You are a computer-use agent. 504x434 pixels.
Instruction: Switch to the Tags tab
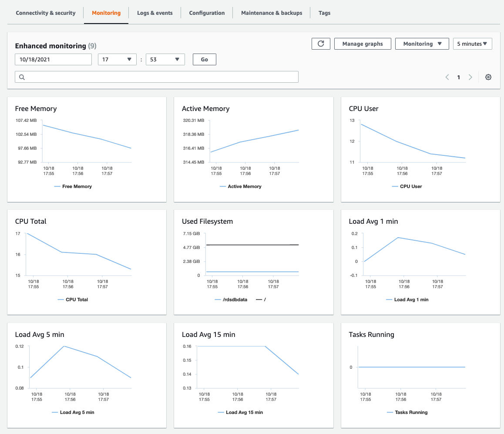(x=324, y=13)
